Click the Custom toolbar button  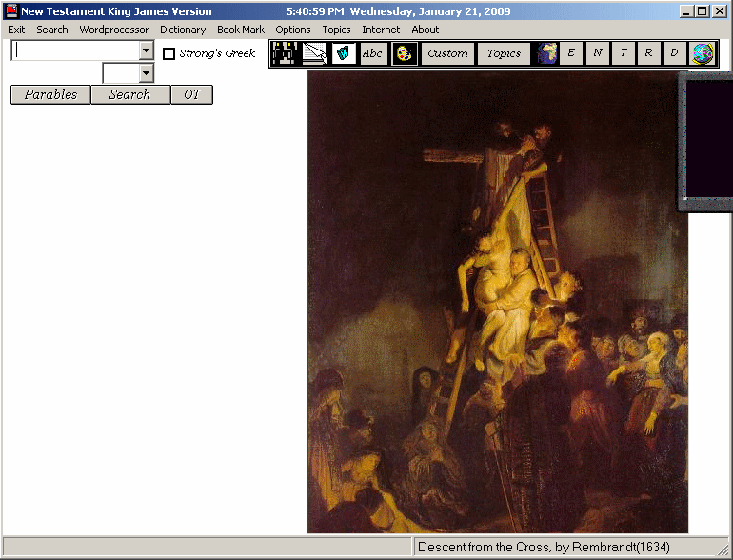[x=447, y=53]
